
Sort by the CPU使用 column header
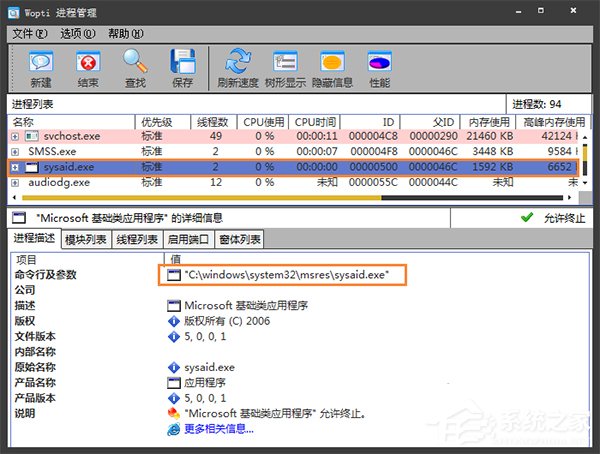[263, 122]
